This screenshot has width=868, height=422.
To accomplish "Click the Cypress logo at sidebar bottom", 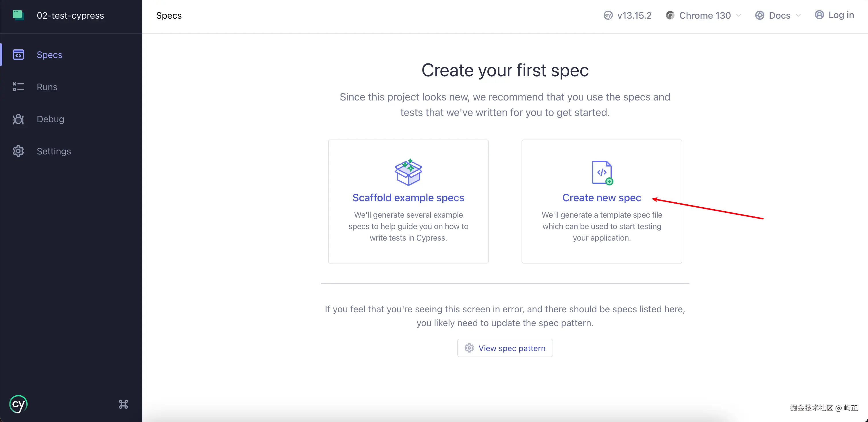I will [18, 404].
